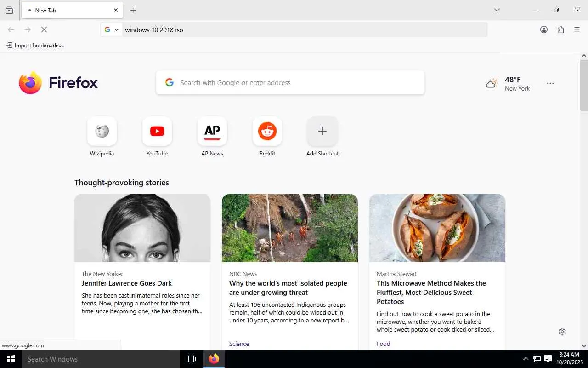The image size is (588, 368).
Task: Open the Extensions puzzle icon
Action: pyautogui.click(x=560, y=29)
